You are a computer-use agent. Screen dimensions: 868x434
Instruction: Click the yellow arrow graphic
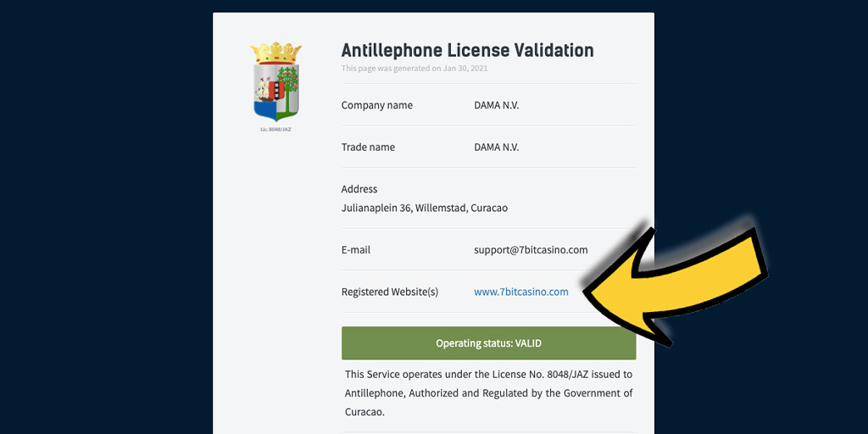point(676,285)
